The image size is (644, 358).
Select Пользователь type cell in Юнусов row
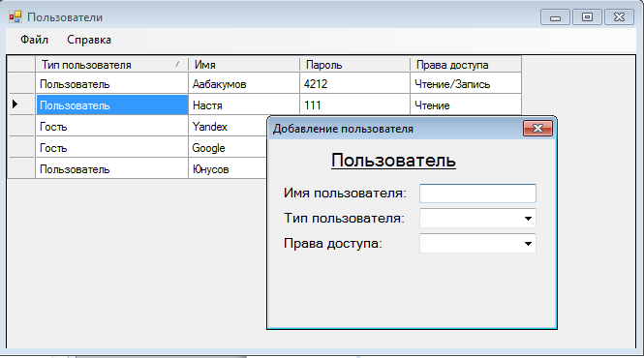click(x=111, y=169)
